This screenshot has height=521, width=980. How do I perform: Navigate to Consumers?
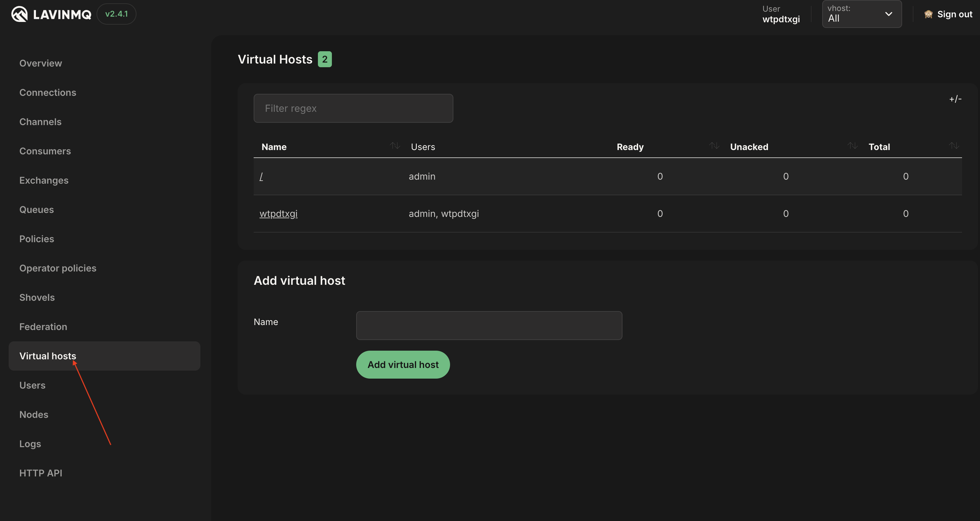click(x=45, y=151)
